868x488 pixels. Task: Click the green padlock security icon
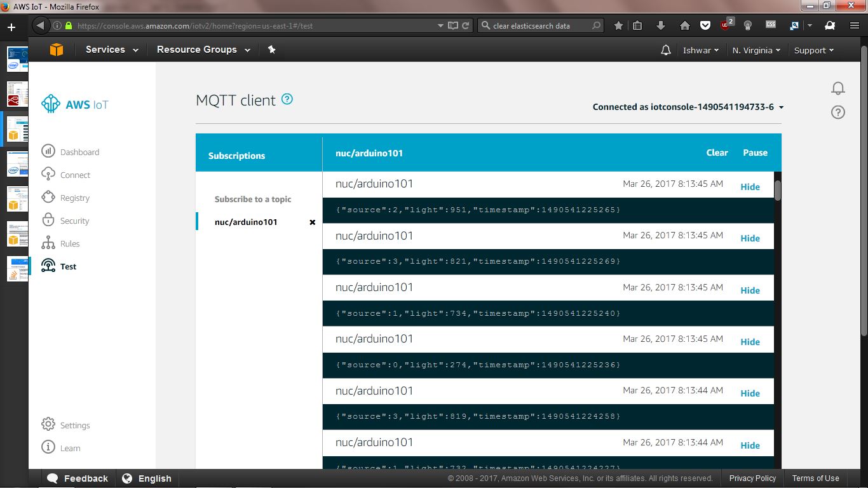(x=68, y=26)
